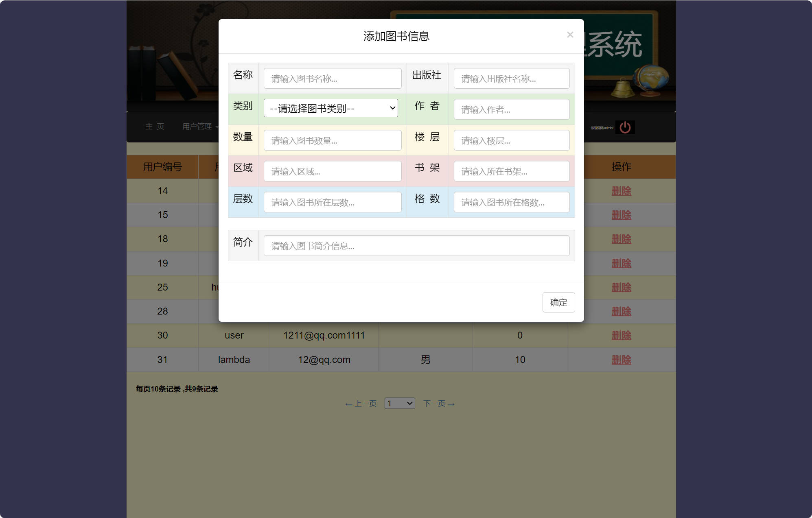Click the red power logout icon
The width and height of the screenshot is (812, 518).
625,127
